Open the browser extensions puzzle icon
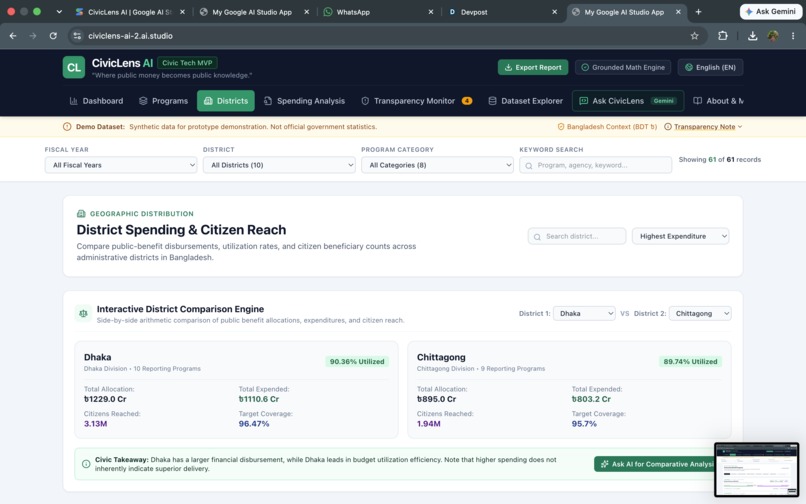This screenshot has width=806, height=504. coord(723,35)
